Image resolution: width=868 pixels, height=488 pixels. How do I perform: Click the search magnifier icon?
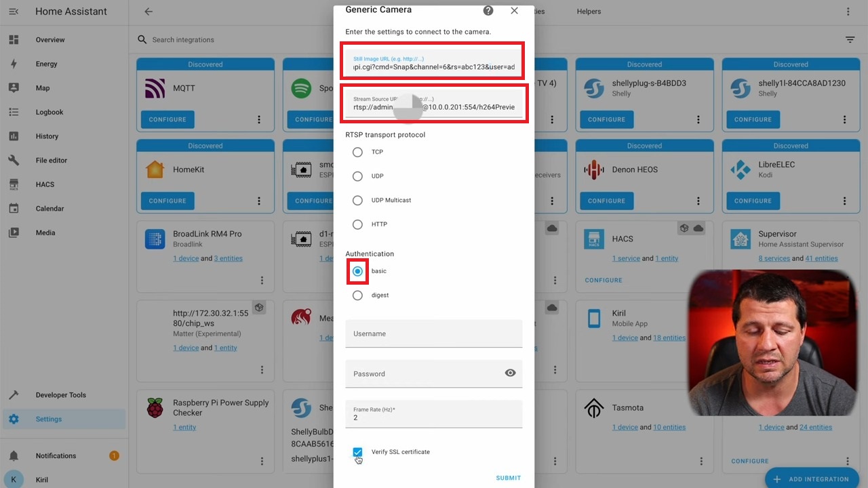142,40
